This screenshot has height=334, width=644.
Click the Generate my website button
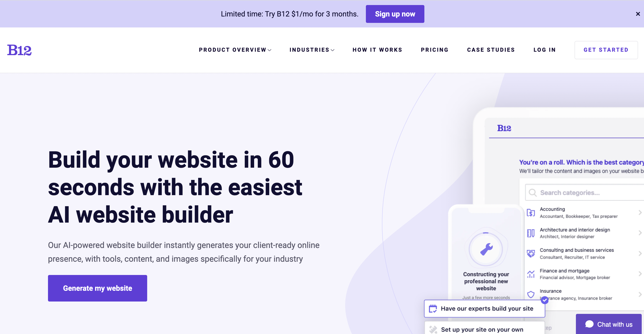(x=97, y=288)
